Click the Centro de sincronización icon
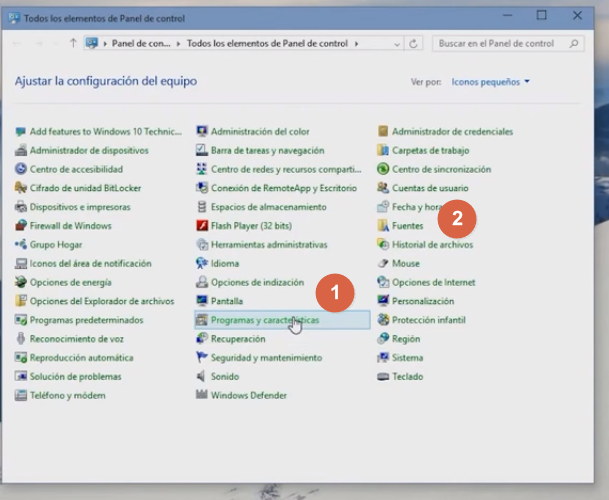The width and height of the screenshot is (609, 500). pos(383,169)
